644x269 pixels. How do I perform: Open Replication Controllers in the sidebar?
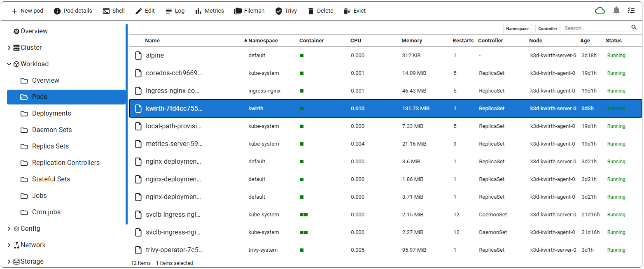click(66, 163)
